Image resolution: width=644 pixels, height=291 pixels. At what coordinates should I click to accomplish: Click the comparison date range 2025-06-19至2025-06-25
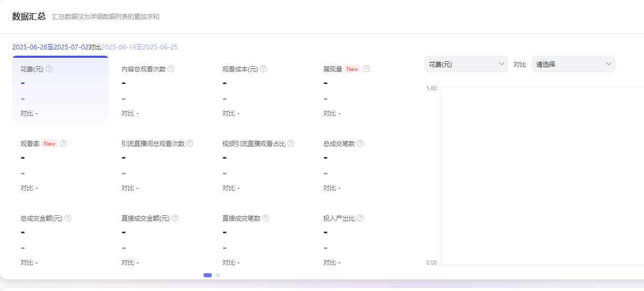[139, 47]
